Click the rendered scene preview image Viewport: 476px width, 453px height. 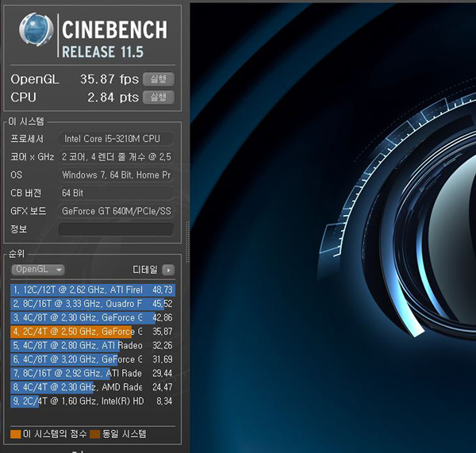coord(333,228)
